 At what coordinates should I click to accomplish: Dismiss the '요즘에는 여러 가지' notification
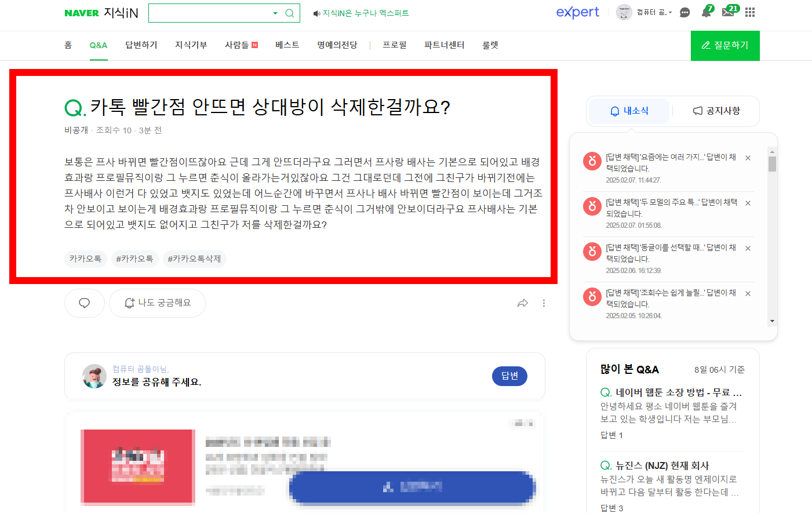point(748,158)
